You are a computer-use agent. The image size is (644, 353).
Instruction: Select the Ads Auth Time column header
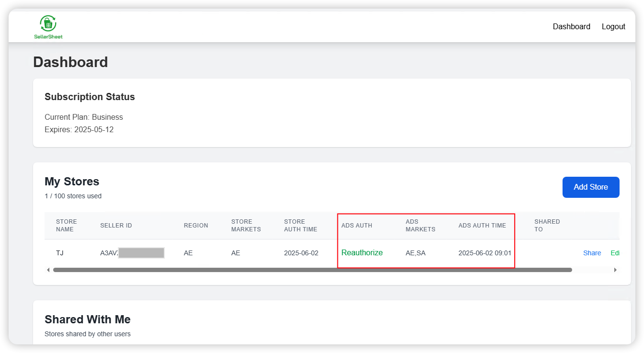(482, 226)
